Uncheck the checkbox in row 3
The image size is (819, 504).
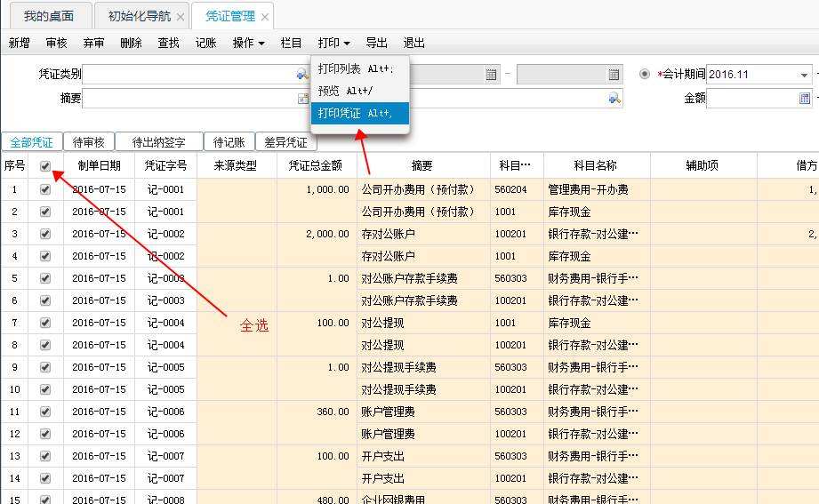(x=45, y=234)
